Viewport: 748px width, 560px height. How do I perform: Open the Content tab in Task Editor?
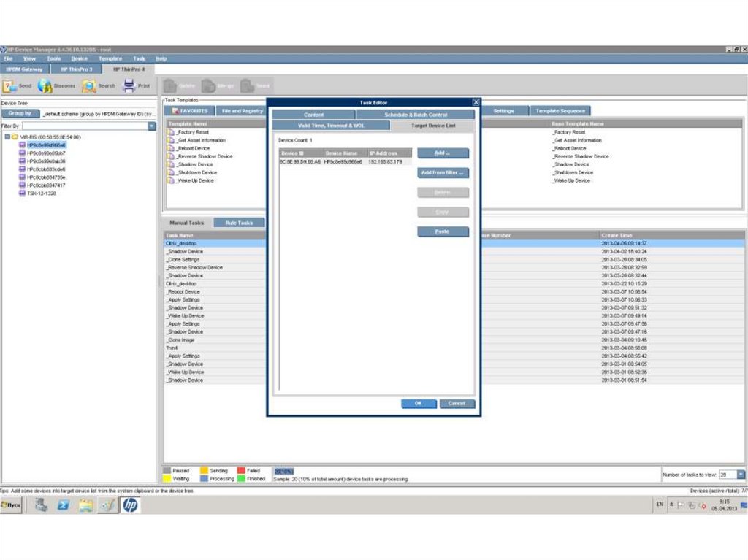click(313, 115)
